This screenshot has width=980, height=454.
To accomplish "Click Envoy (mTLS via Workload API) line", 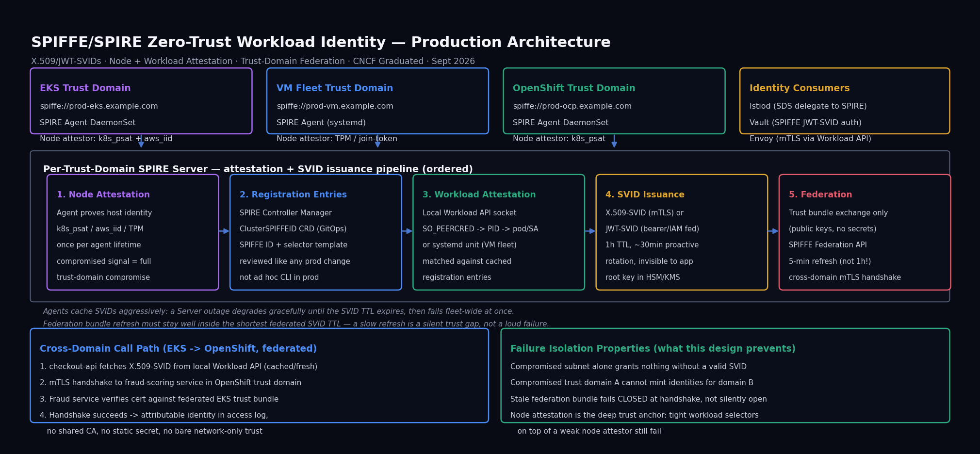I will click(810, 139).
